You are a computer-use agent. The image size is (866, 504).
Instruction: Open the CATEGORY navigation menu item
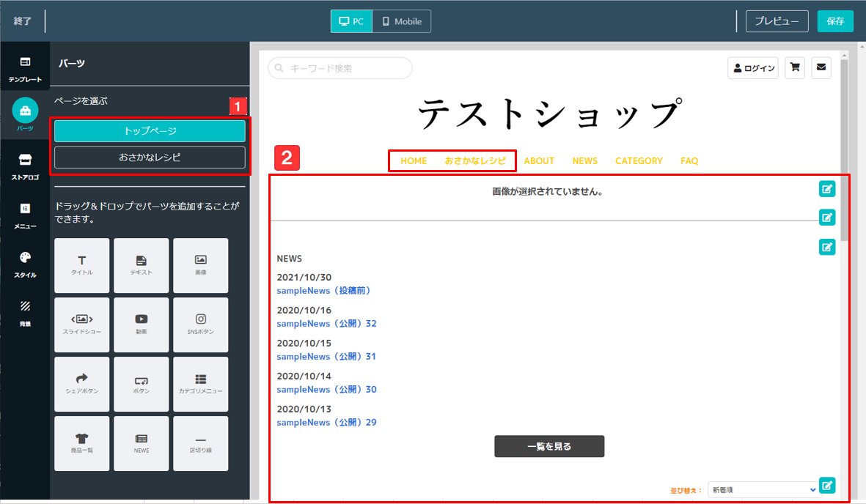tap(639, 160)
